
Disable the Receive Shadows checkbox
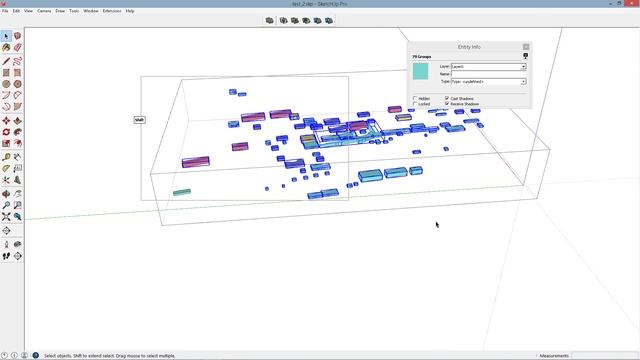(447, 104)
